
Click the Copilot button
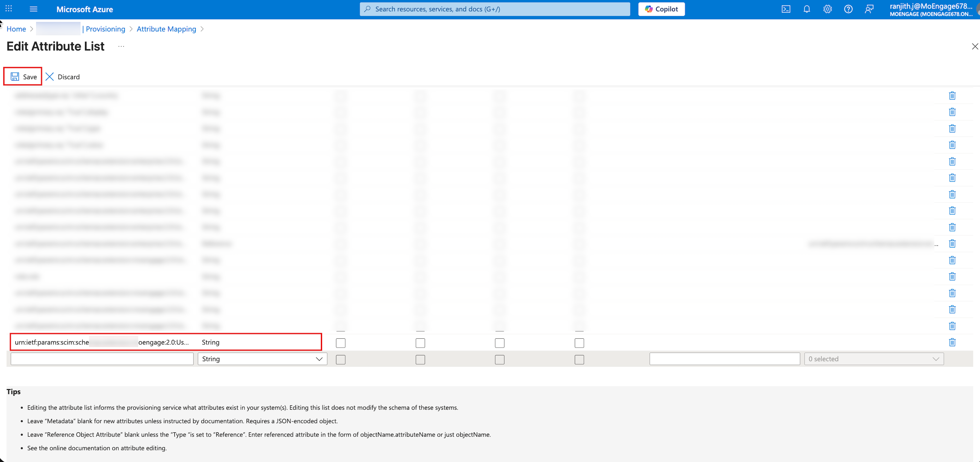coord(661,9)
